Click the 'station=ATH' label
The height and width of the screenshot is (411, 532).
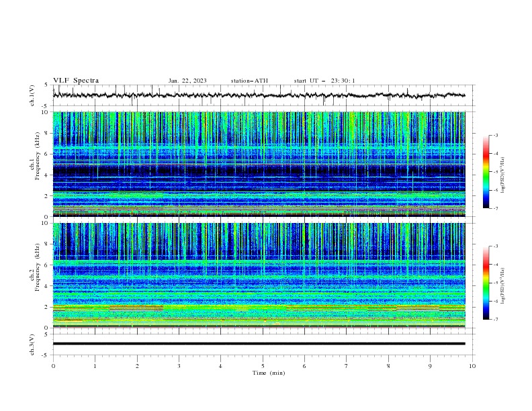click(249, 81)
